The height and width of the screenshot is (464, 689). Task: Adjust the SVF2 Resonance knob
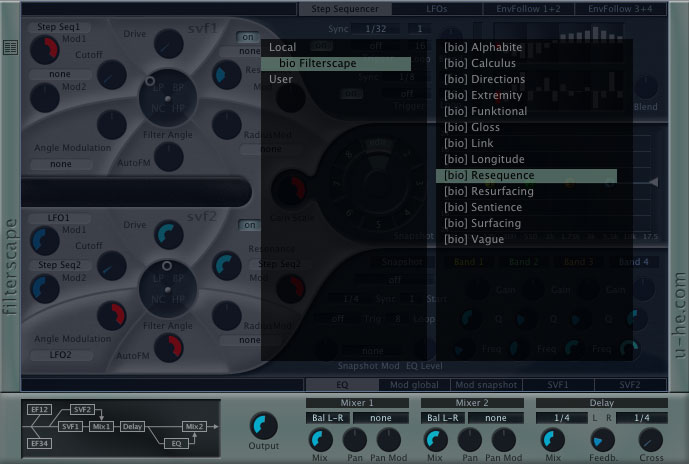(227, 266)
